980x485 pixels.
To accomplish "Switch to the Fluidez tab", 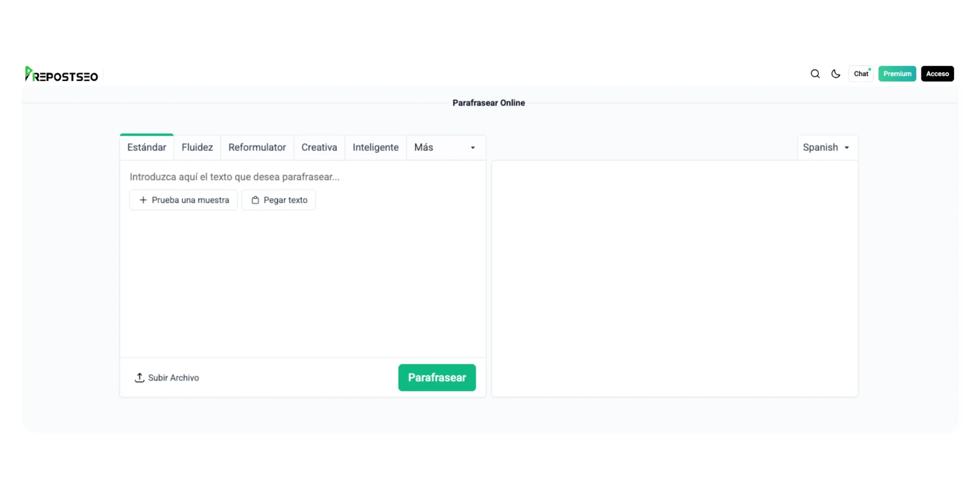I will click(197, 147).
